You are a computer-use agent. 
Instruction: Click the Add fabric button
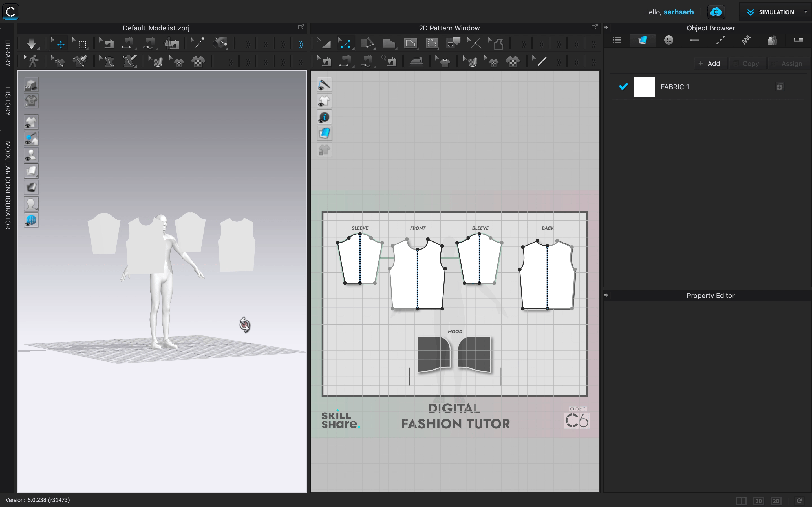709,63
